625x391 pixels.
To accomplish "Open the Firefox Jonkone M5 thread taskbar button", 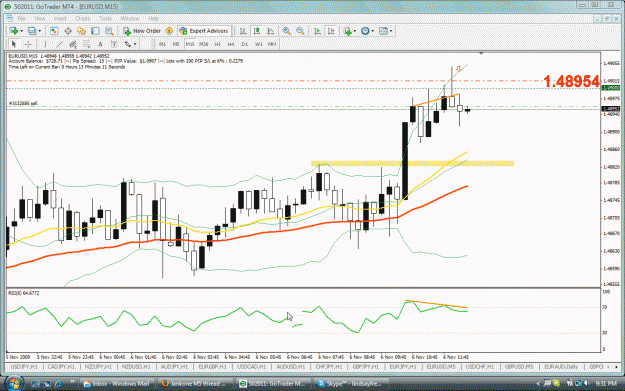I will click(193, 383).
